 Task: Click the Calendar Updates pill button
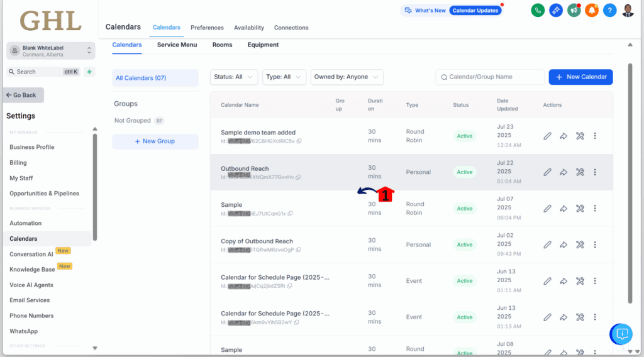coord(475,10)
